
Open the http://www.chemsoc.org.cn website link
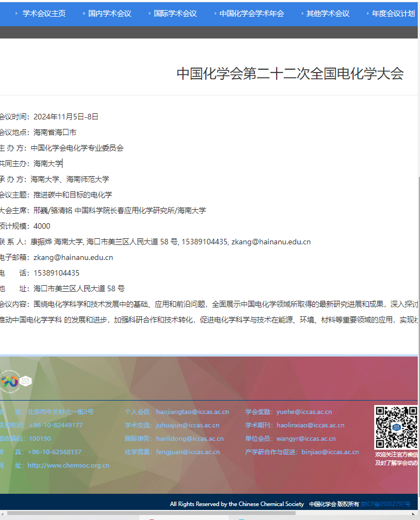click(x=68, y=465)
